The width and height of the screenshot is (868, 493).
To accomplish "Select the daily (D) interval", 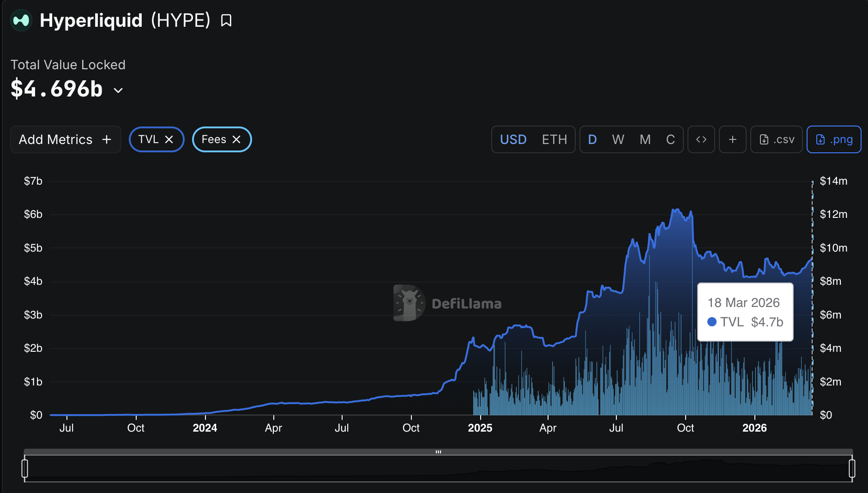I will (592, 139).
